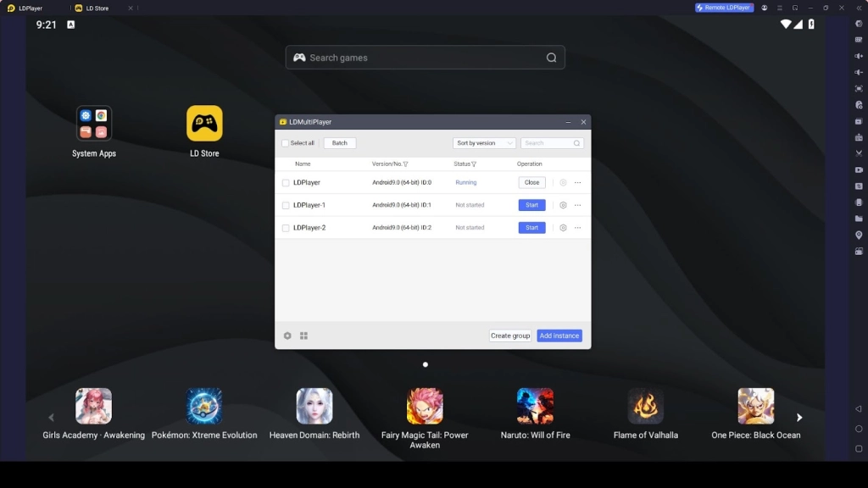This screenshot has width=868, height=488.
Task: Minimize the LDMultiPlayer window
Action: 569,122
